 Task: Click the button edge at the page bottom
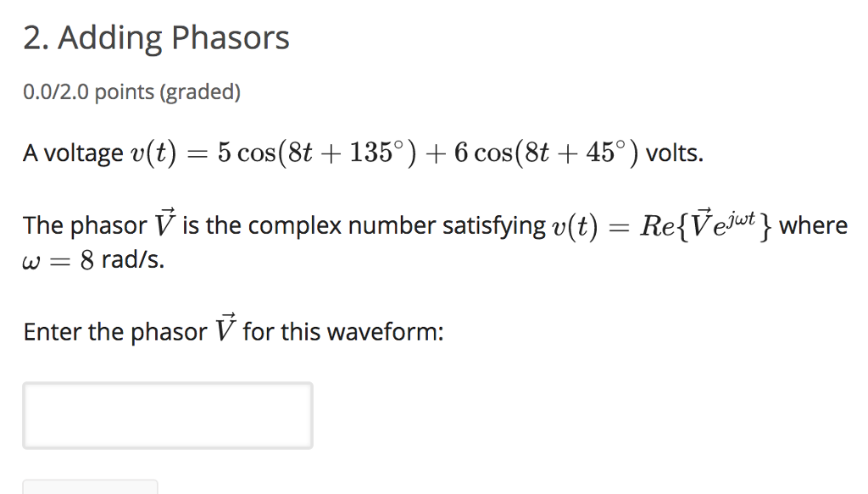90,488
